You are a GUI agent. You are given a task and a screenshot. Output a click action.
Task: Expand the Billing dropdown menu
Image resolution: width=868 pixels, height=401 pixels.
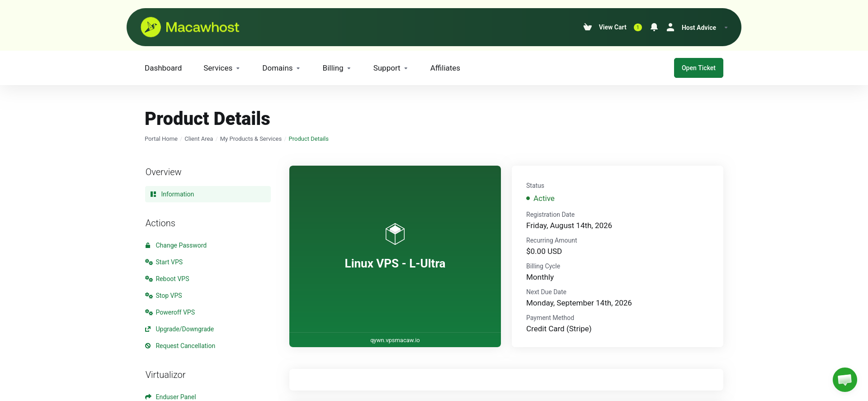[x=337, y=68]
